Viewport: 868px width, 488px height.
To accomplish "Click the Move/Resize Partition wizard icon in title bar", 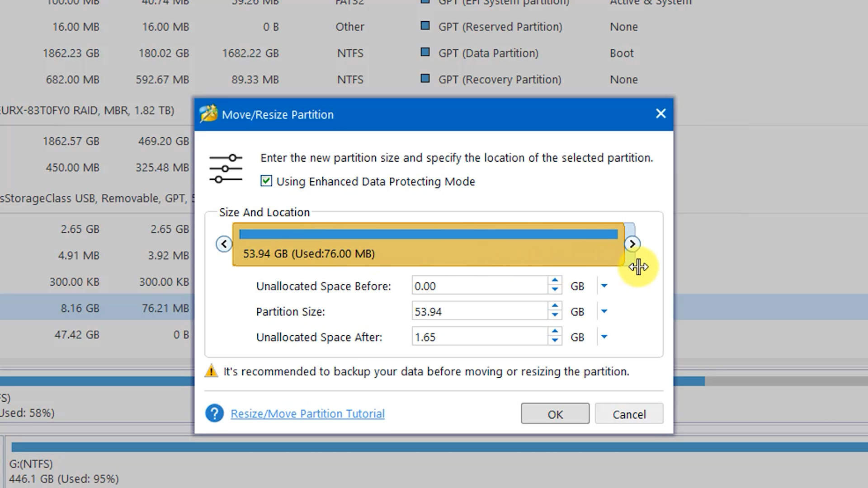I will [208, 114].
